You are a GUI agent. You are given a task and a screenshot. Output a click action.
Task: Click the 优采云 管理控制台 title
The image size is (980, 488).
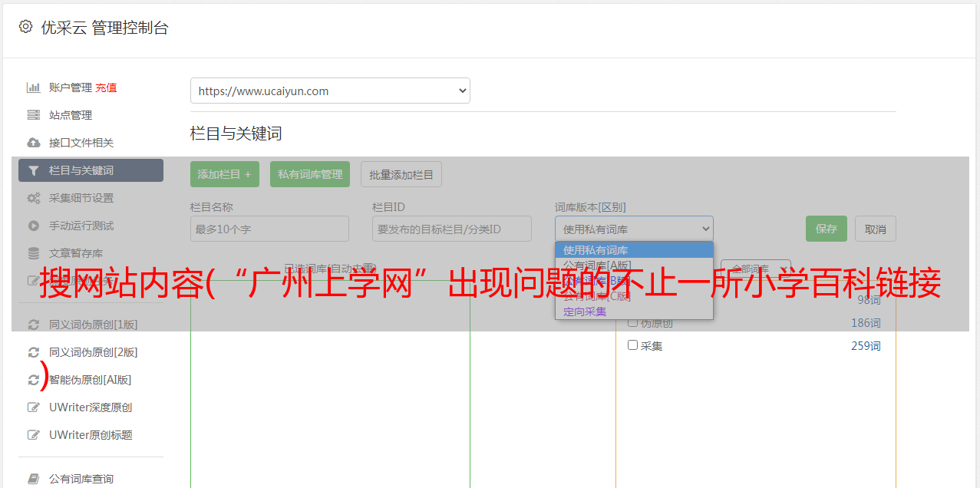click(x=104, y=28)
